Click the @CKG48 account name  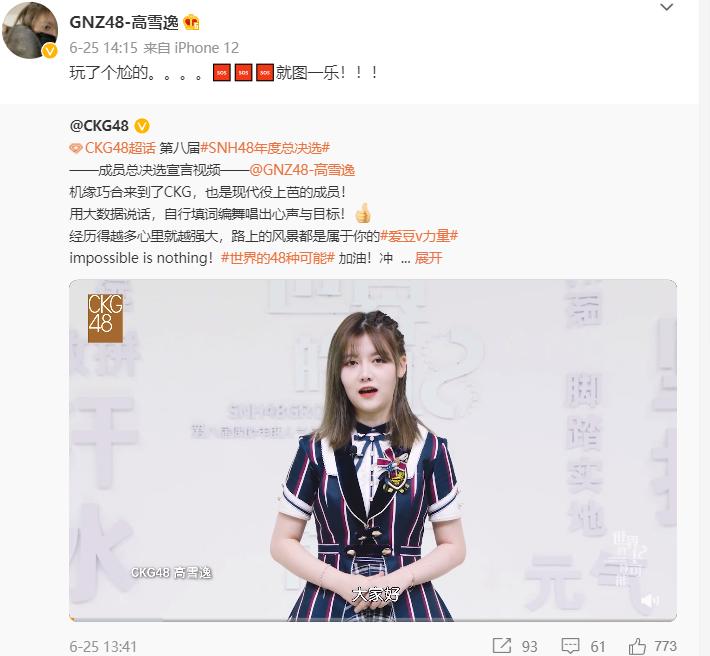(99, 125)
